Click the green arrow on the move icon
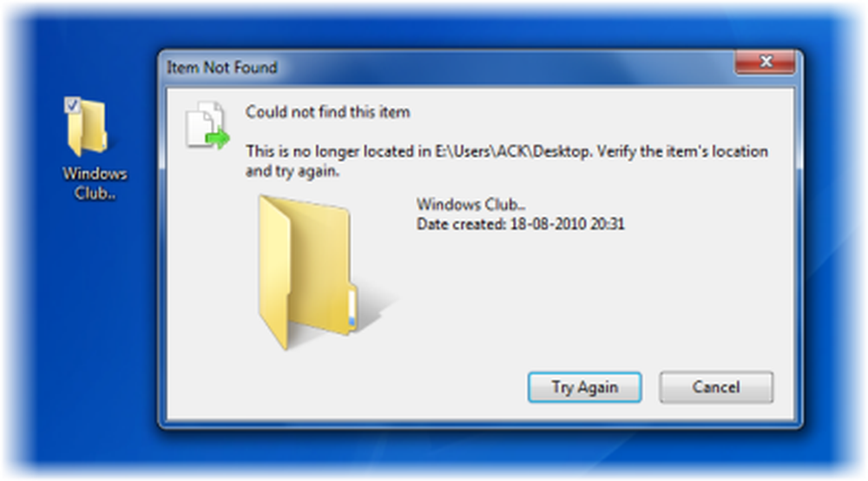The width and height of the screenshot is (868, 481). tap(218, 138)
